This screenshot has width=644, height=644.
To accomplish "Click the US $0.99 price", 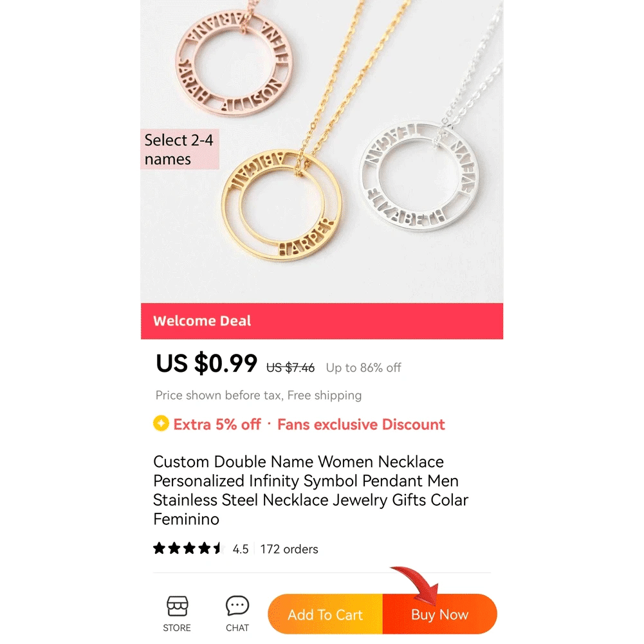I will point(206,363).
